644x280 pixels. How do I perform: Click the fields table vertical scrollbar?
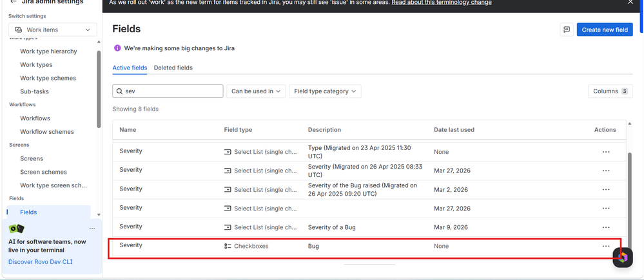point(630,201)
